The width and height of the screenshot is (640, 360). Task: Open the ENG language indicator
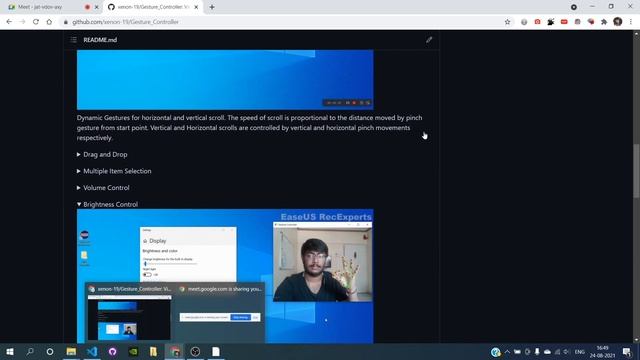pyautogui.click(x=580, y=351)
